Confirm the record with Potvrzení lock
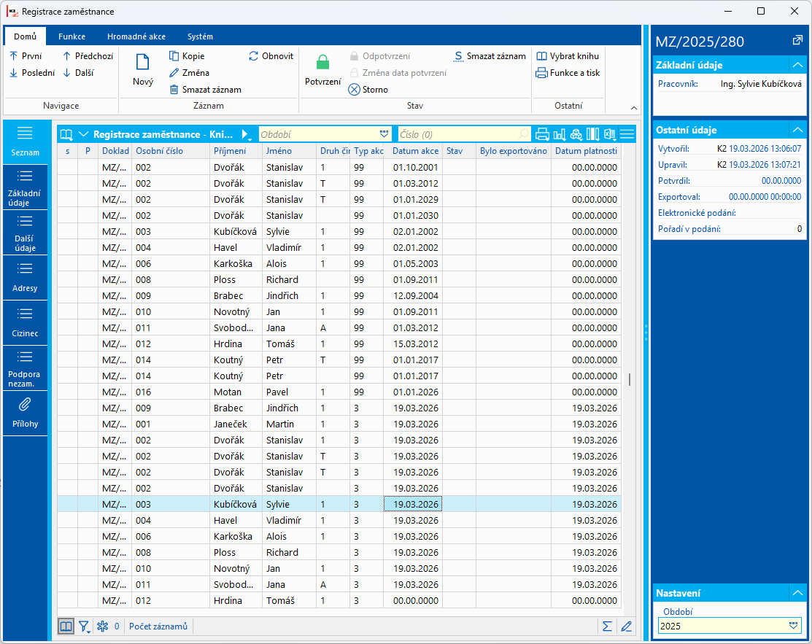 click(x=322, y=70)
